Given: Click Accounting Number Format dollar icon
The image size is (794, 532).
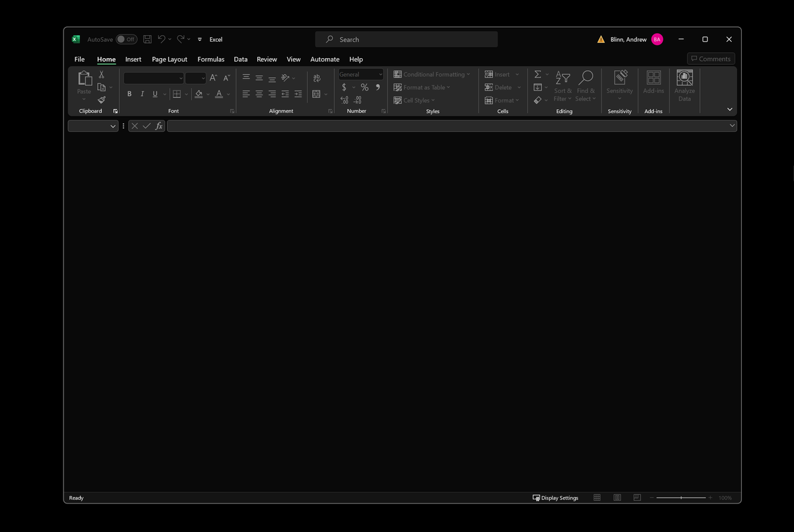Looking at the screenshot, I should (344, 87).
